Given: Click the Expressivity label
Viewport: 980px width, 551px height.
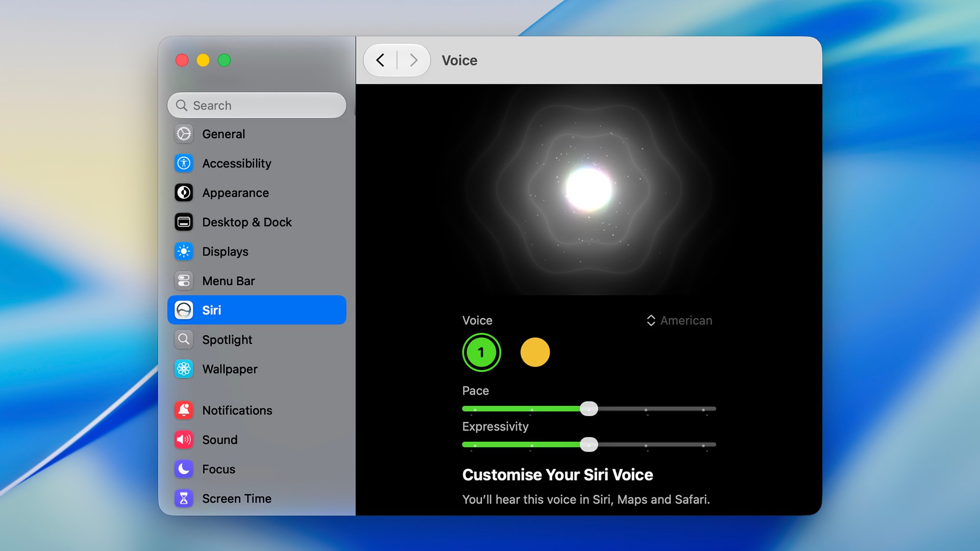Looking at the screenshot, I should tap(495, 427).
